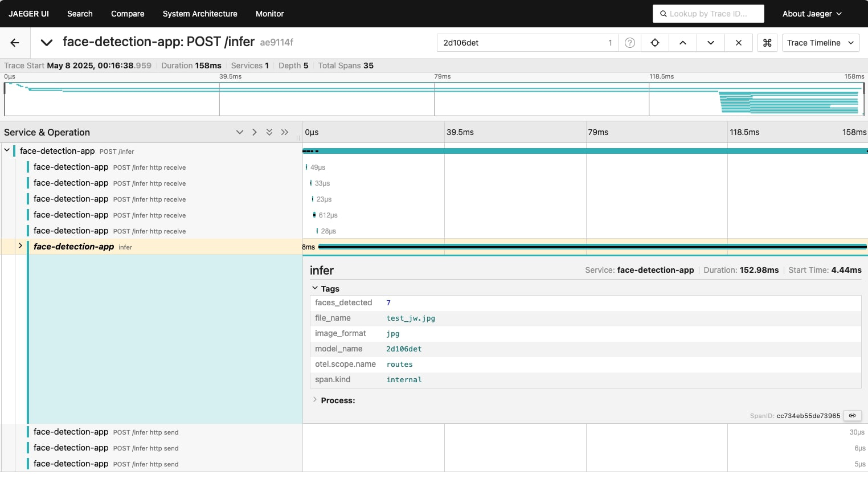Click the JAEGER UI logo link
This screenshot has height=487, width=868.
click(x=29, y=14)
